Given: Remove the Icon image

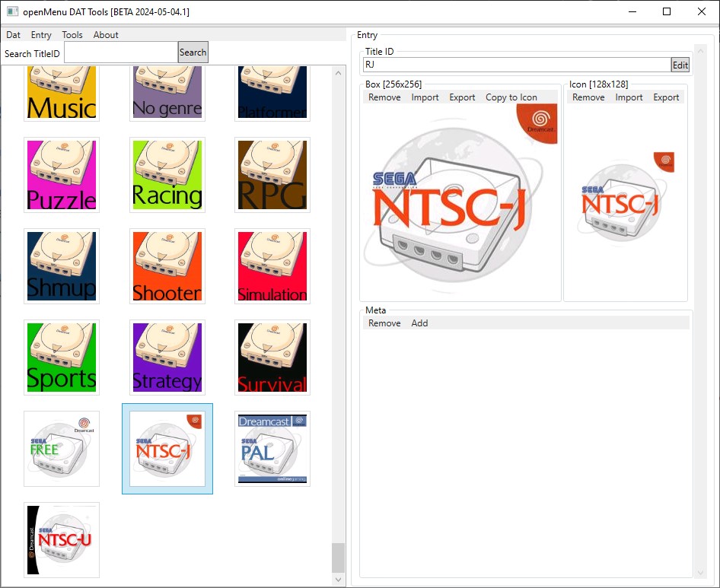Looking at the screenshot, I should point(588,97).
